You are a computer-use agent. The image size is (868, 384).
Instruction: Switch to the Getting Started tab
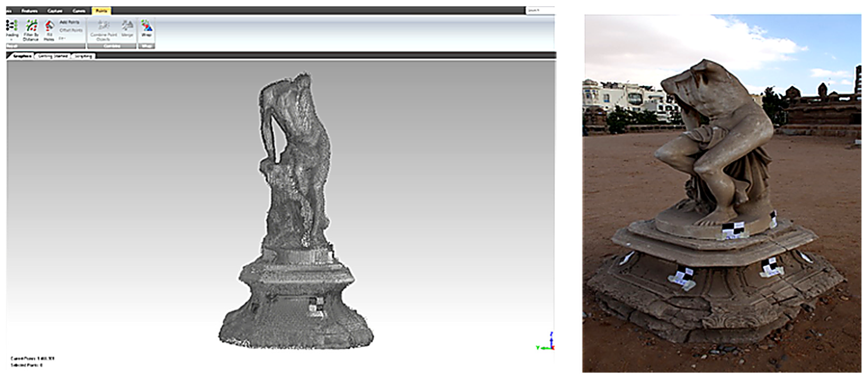(x=53, y=56)
